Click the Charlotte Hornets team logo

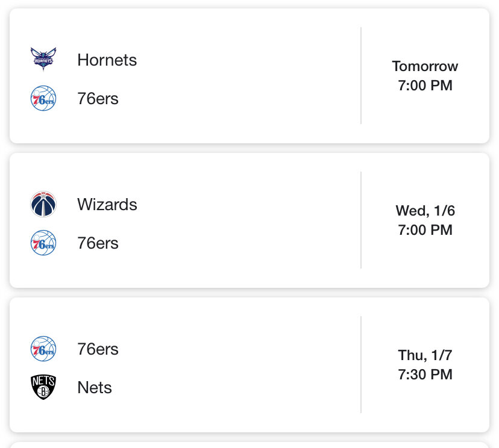coord(43,59)
